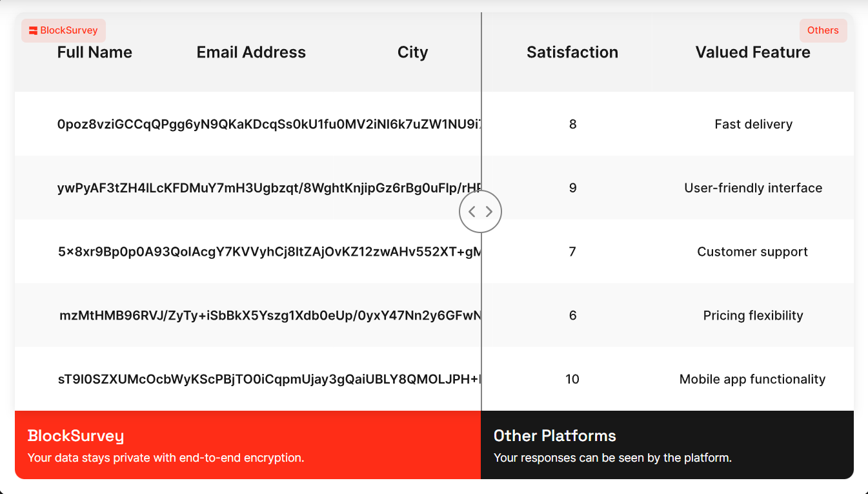Click the right chevron on slider handle
Image resolution: width=868 pixels, height=494 pixels.
point(489,211)
